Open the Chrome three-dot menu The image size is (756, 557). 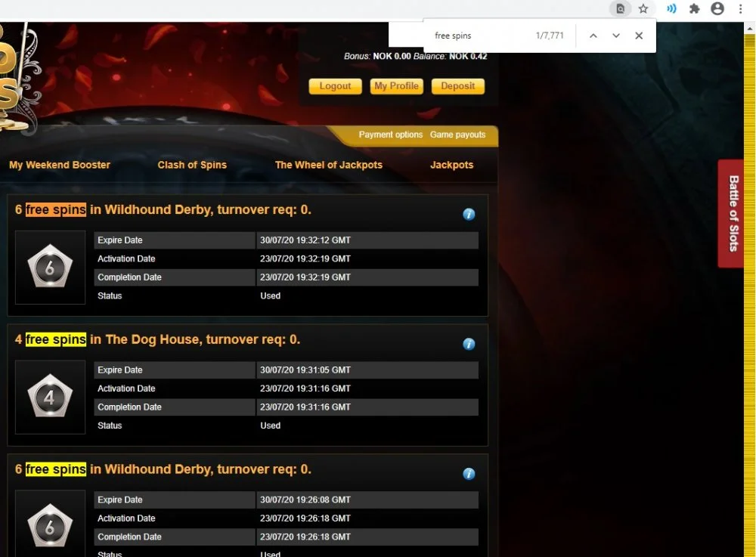tap(741, 8)
